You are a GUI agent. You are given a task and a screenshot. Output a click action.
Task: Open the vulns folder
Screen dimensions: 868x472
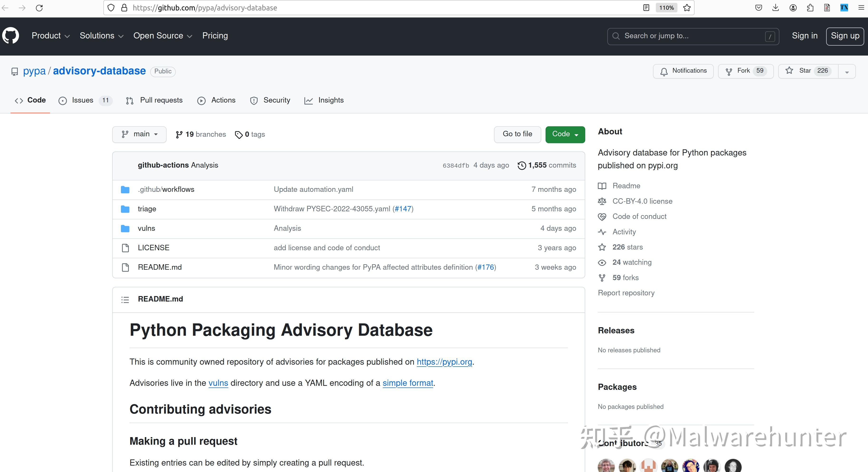tap(146, 228)
